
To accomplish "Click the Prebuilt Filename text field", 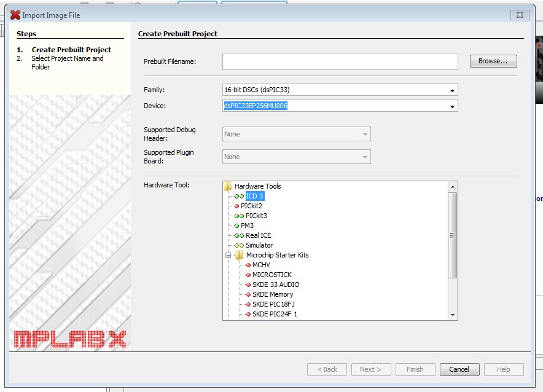I will [340, 61].
